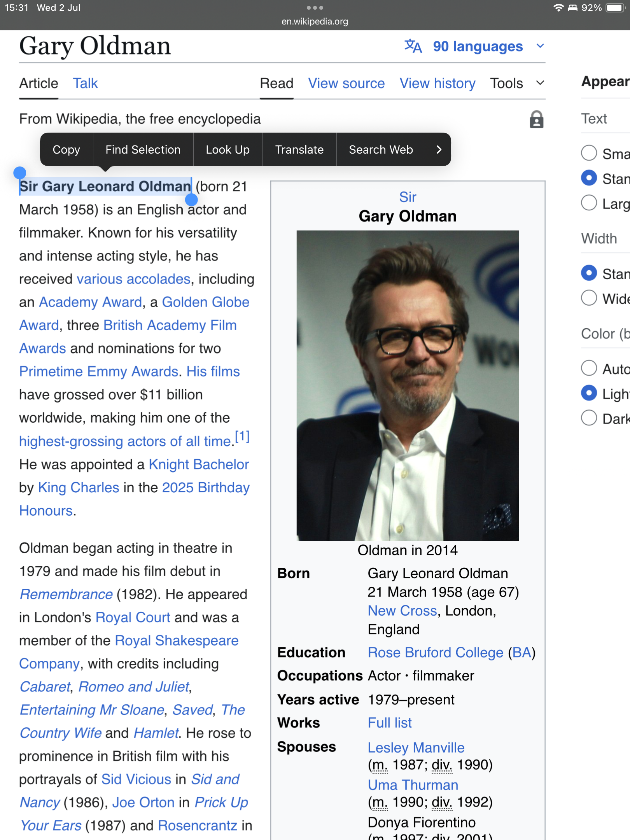This screenshot has height=840, width=630.
Task: Select the Dark color radio
Action: pyautogui.click(x=589, y=418)
